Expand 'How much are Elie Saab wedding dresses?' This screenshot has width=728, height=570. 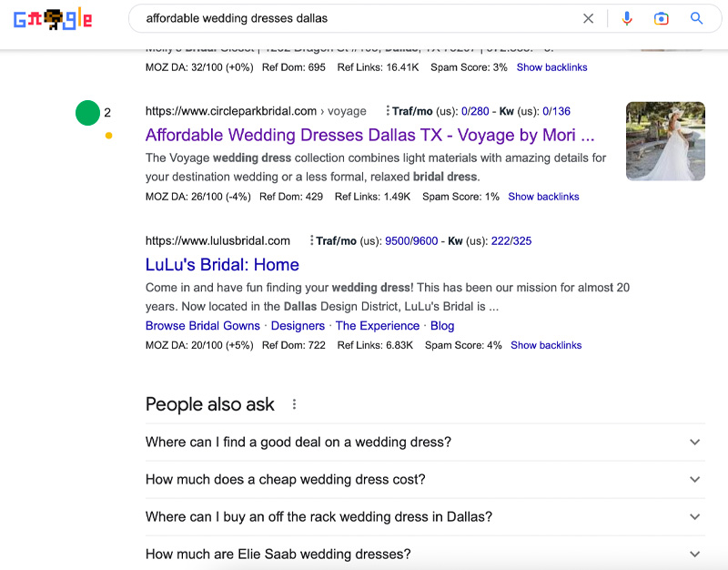[x=425, y=554]
